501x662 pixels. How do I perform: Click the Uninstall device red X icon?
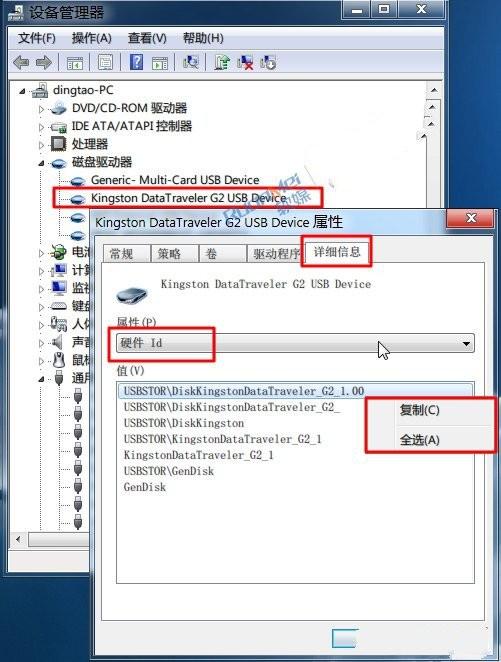(245, 62)
